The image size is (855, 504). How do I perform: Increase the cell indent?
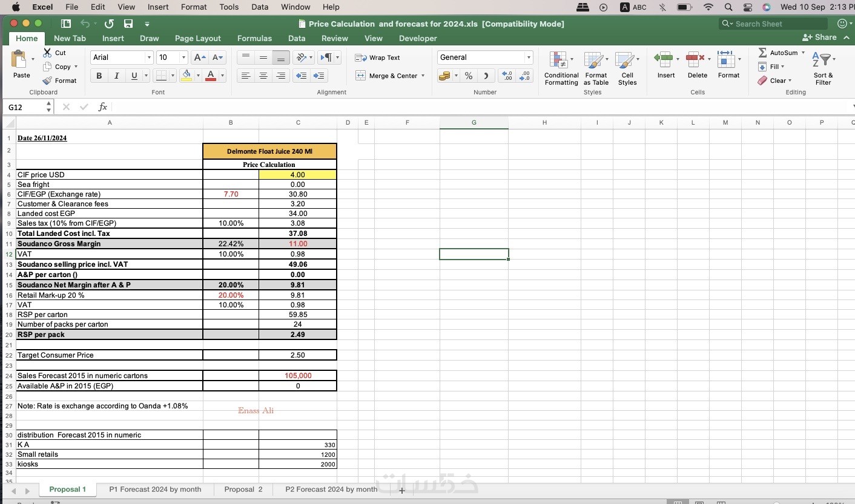(319, 76)
